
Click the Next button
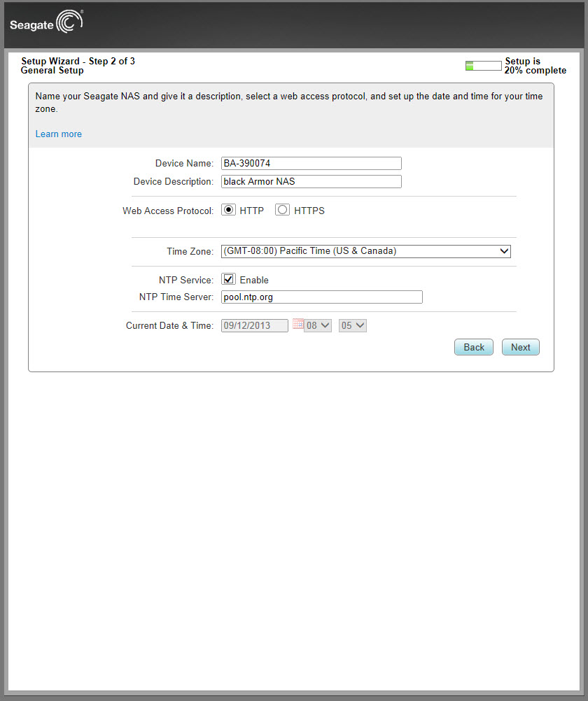click(520, 348)
